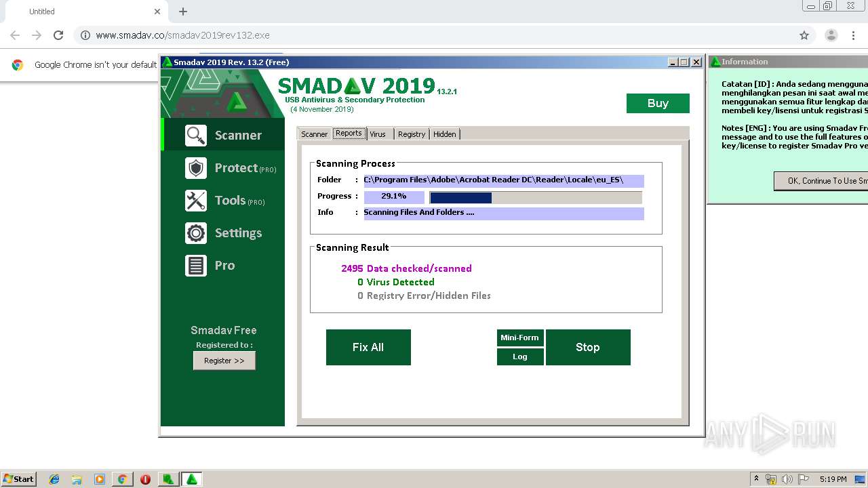The width and height of the screenshot is (868, 488).
Task: Switch to the Hidden tab
Action: click(x=444, y=134)
